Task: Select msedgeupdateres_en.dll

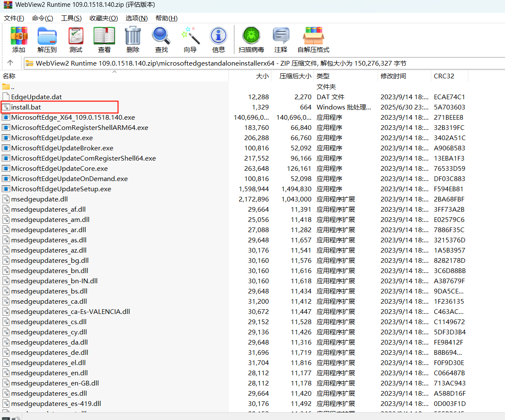Action: (49, 373)
